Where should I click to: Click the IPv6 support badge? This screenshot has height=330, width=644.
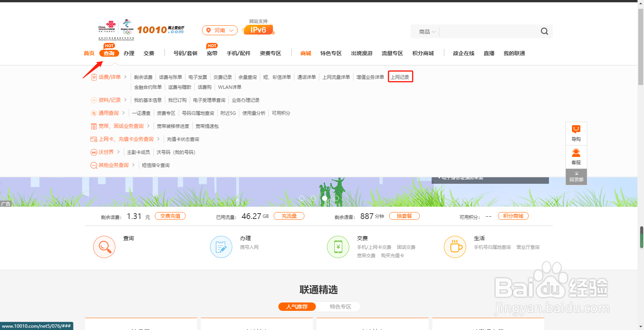pos(258,30)
